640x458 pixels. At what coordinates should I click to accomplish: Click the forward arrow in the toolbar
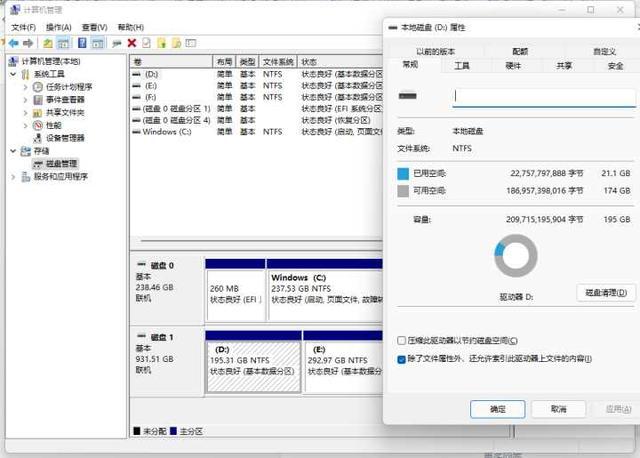coord(28,44)
